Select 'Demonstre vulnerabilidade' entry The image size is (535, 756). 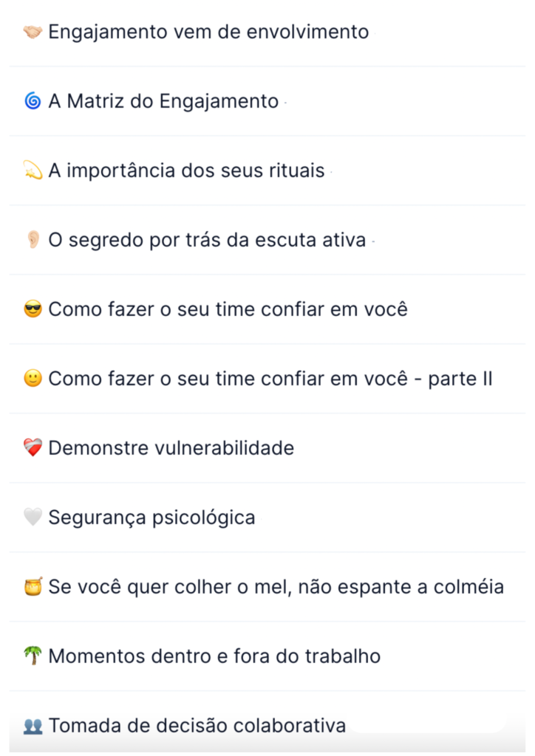coord(267,448)
